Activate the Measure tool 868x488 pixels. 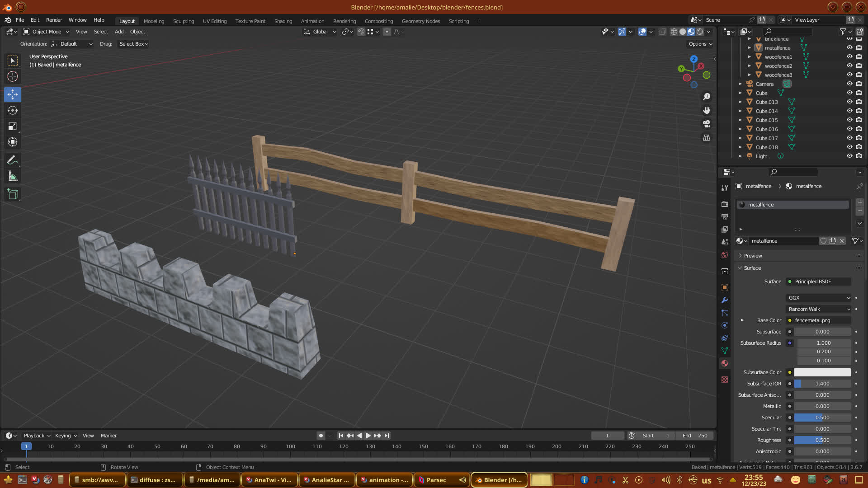pyautogui.click(x=13, y=177)
